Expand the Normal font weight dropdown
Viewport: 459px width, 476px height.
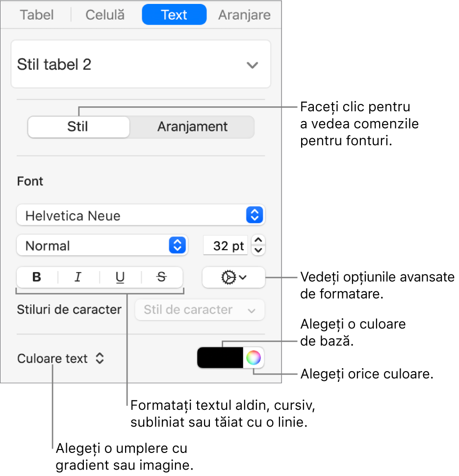click(102, 245)
